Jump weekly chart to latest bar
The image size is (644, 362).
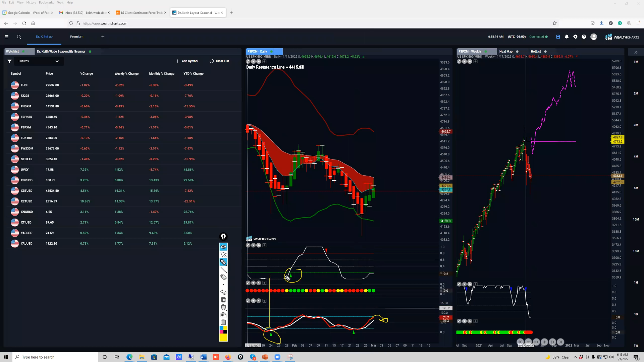560,342
